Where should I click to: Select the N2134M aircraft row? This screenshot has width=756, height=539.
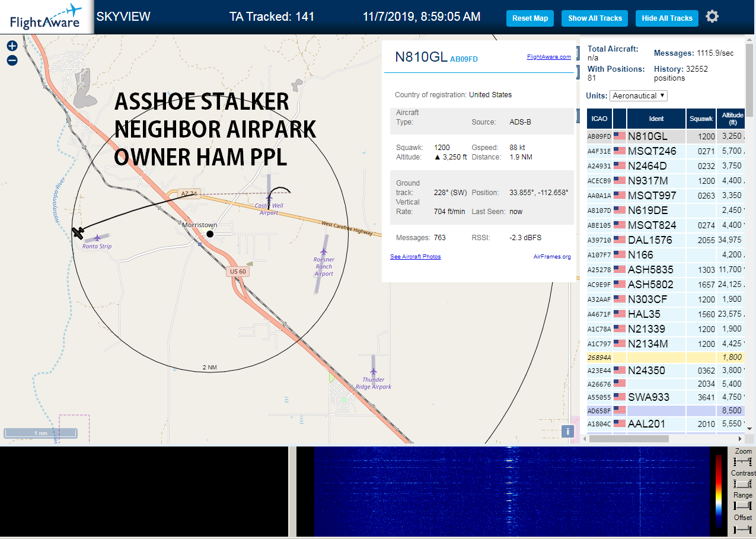(x=666, y=343)
